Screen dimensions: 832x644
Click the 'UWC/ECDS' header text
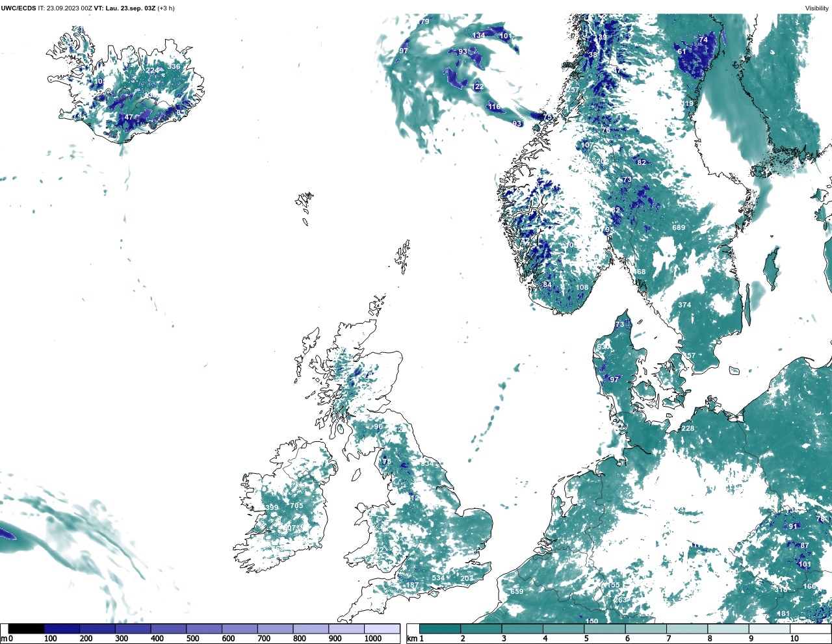[x=18, y=8]
